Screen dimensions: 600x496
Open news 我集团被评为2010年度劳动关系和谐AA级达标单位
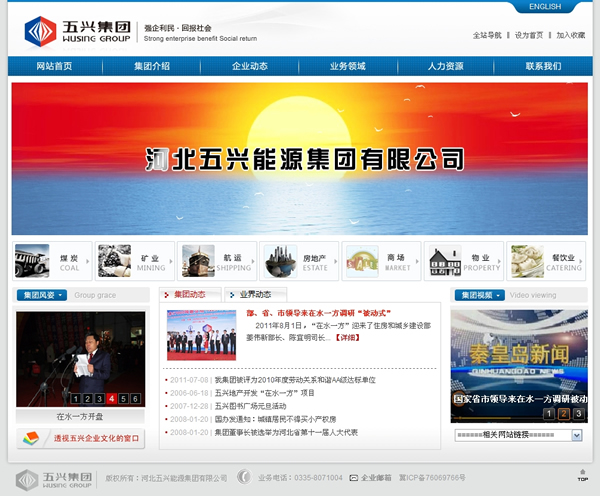295,380
